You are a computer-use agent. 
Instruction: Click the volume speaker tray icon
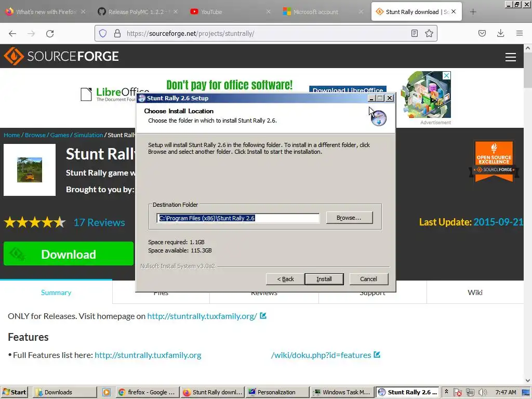point(482,392)
